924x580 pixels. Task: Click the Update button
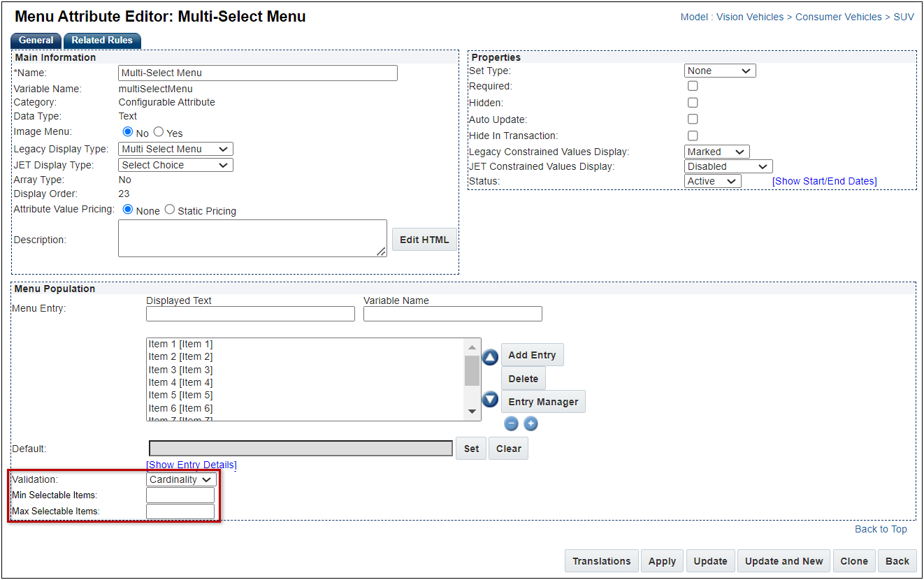pos(711,561)
